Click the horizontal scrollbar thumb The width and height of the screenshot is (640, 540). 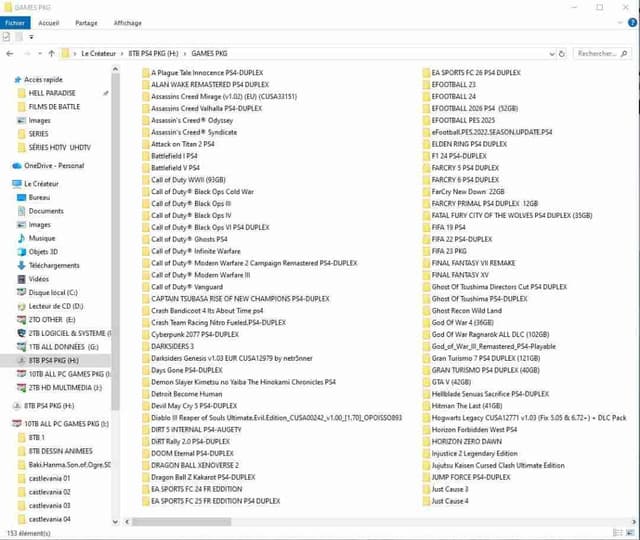pos(182,522)
